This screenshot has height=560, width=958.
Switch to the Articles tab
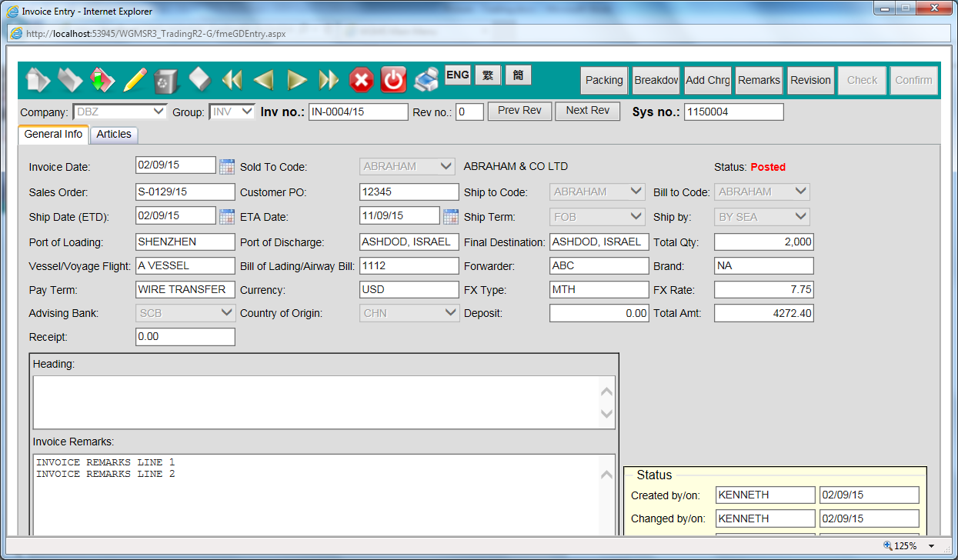coord(114,135)
